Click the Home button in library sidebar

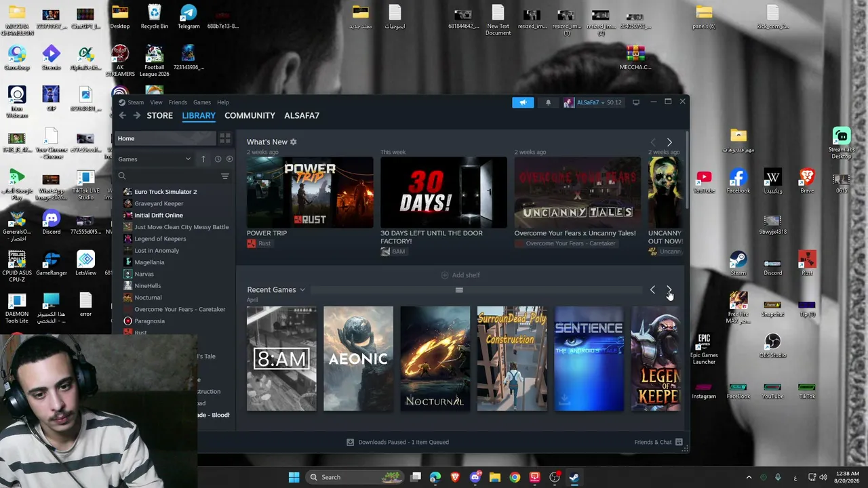click(165, 138)
